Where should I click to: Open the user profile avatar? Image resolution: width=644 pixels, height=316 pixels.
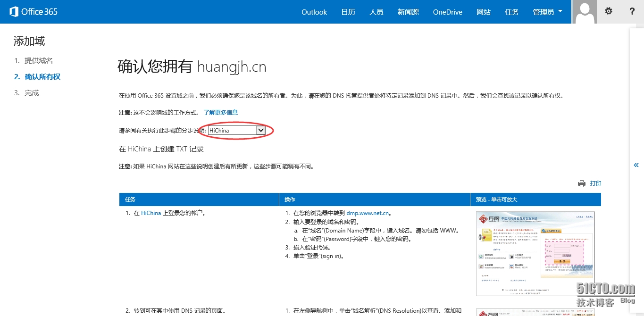(584, 12)
